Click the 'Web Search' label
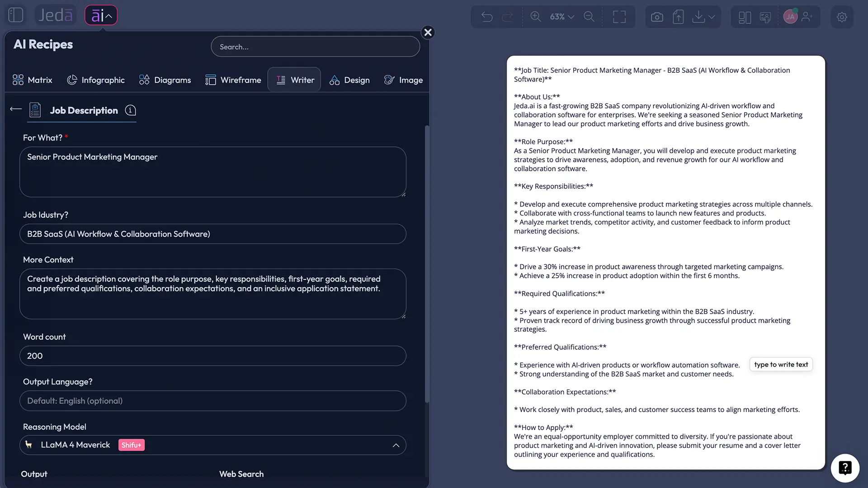The image size is (868, 488). 241,474
